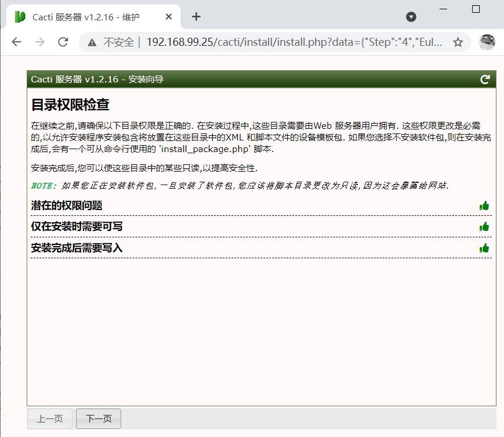Click thumbs-up icon beside 仅在安装时需要可写

pyautogui.click(x=484, y=226)
